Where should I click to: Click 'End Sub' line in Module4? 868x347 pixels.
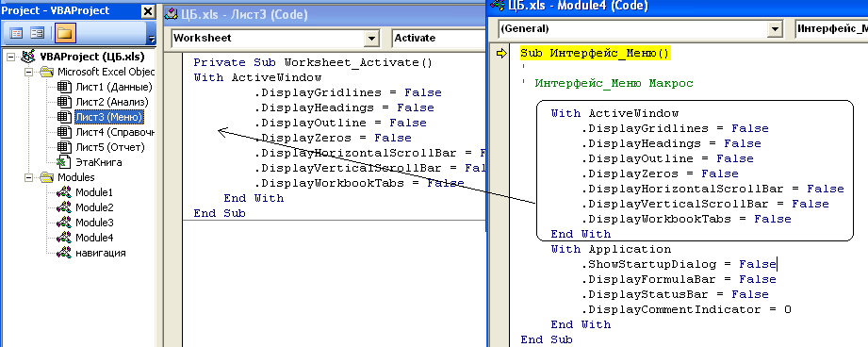pyautogui.click(x=547, y=339)
